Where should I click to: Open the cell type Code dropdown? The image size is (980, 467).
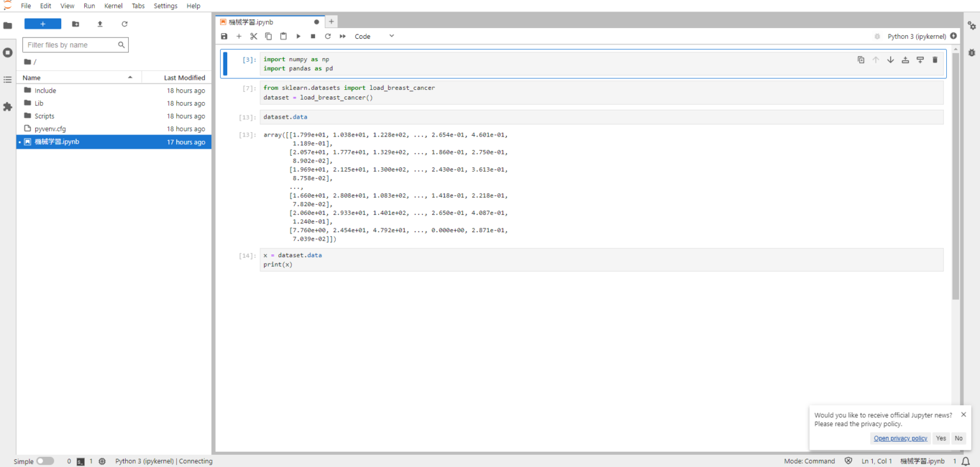point(375,36)
